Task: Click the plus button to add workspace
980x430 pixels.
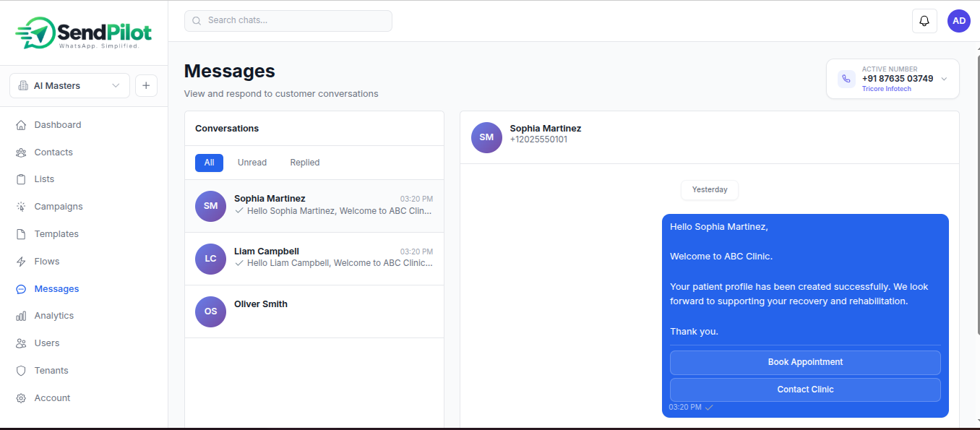Action: [x=146, y=85]
